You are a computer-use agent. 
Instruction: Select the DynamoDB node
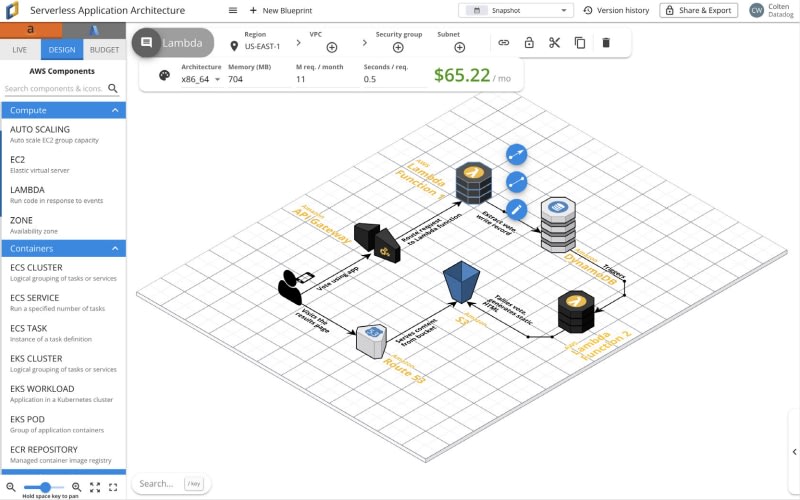click(558, 224)
